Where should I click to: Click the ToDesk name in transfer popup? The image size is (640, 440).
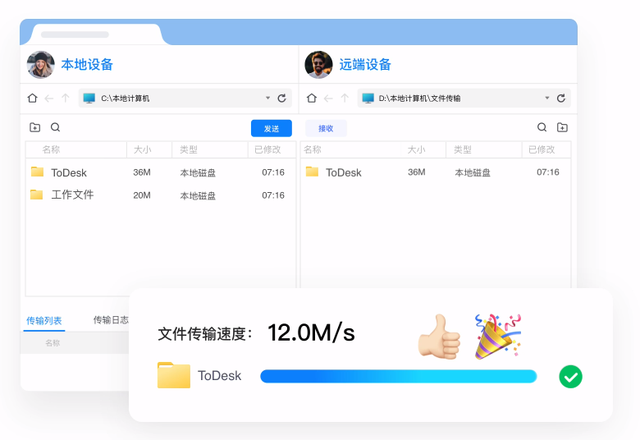tap(220, 376)
